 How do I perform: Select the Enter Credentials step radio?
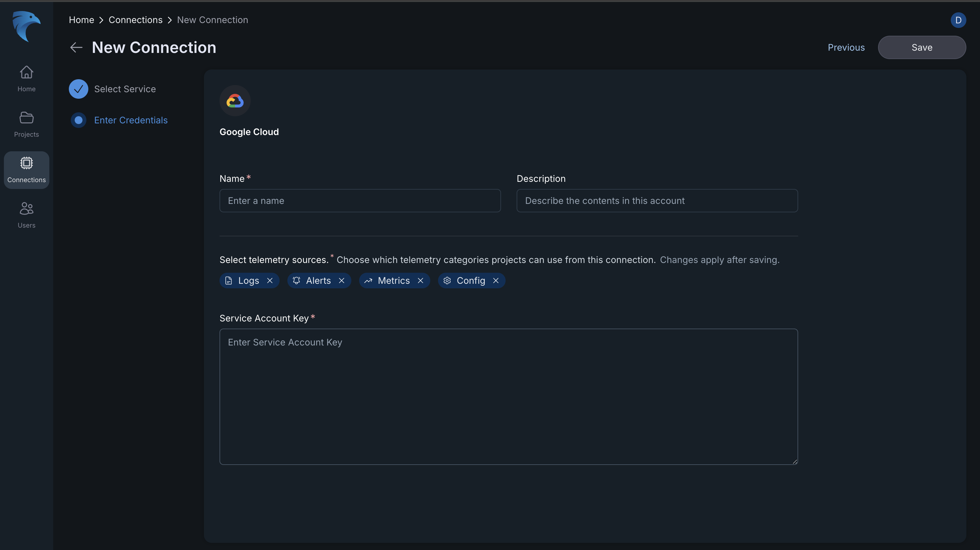click(x=79, y=120)
